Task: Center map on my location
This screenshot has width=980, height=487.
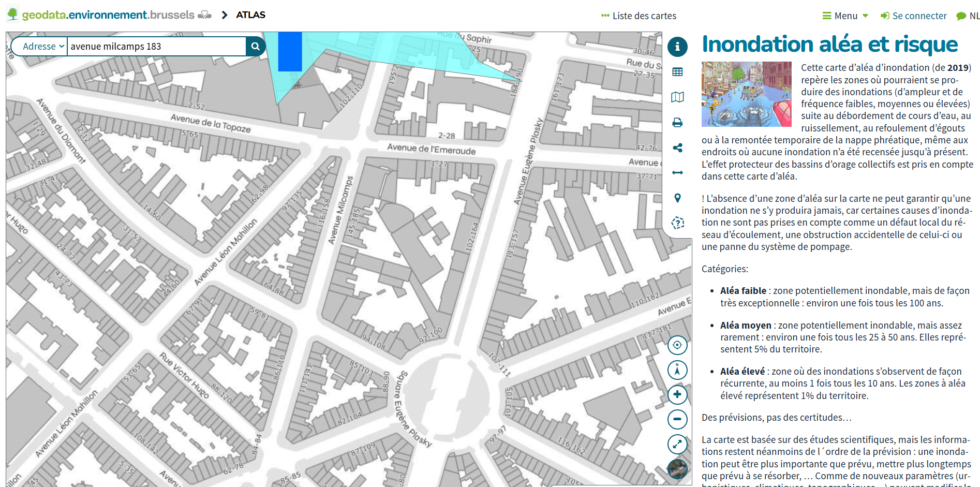Action: point(677,345)
